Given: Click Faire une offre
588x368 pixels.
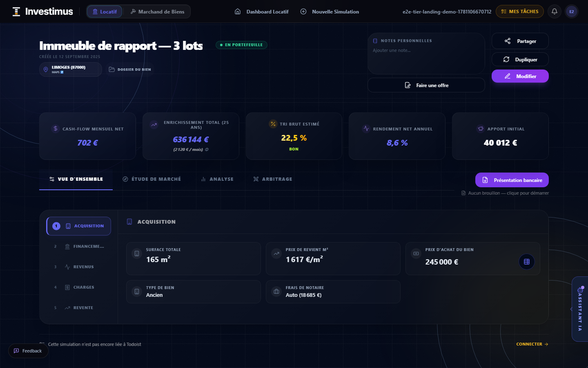Looking at the screenshot, I should pyautogui.click(x=426, y=85).
